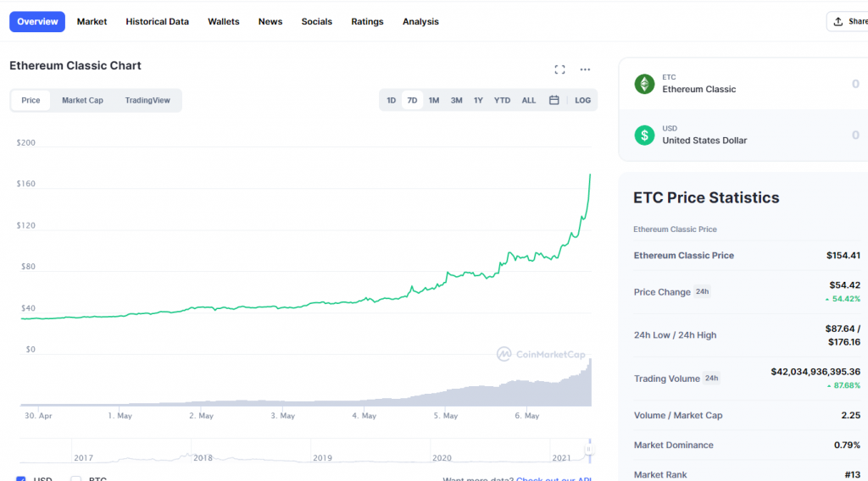Toggle the BTC currency checkbox

[x=75, y=478]
